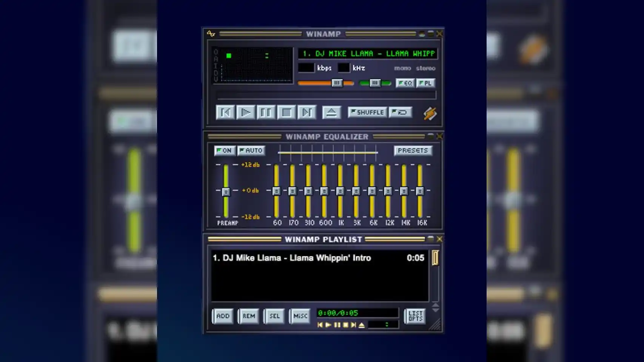
Task: Toggle the equalizer ON switch
Action: click(x=224, y=150)
